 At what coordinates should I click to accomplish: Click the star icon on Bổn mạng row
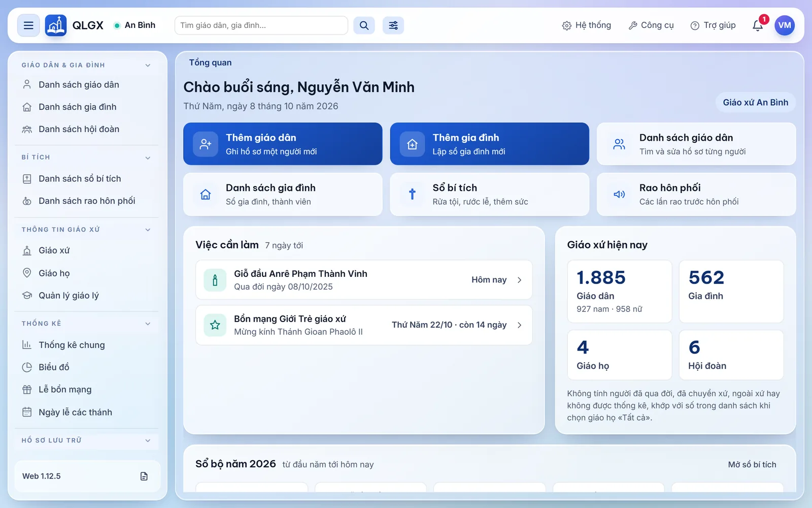[215, 325]
